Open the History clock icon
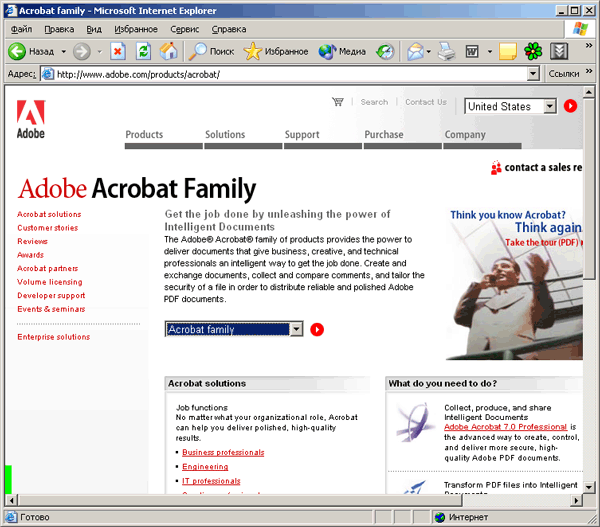This screenshot has width=600, height=527. (x=385, y=52)
